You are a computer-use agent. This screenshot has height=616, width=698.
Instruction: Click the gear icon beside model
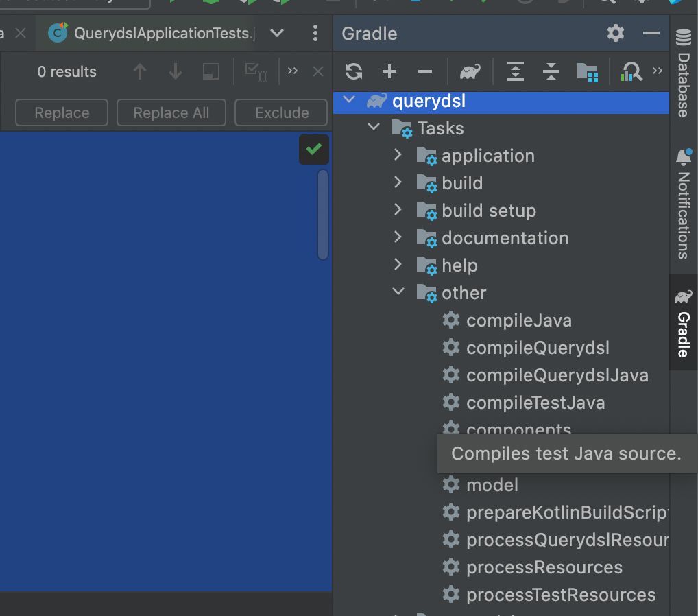click(x=451, y=484)
